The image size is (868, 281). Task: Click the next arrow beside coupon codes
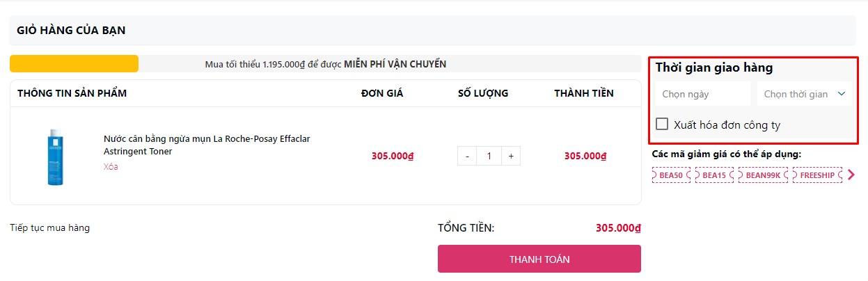coord(851,175)
